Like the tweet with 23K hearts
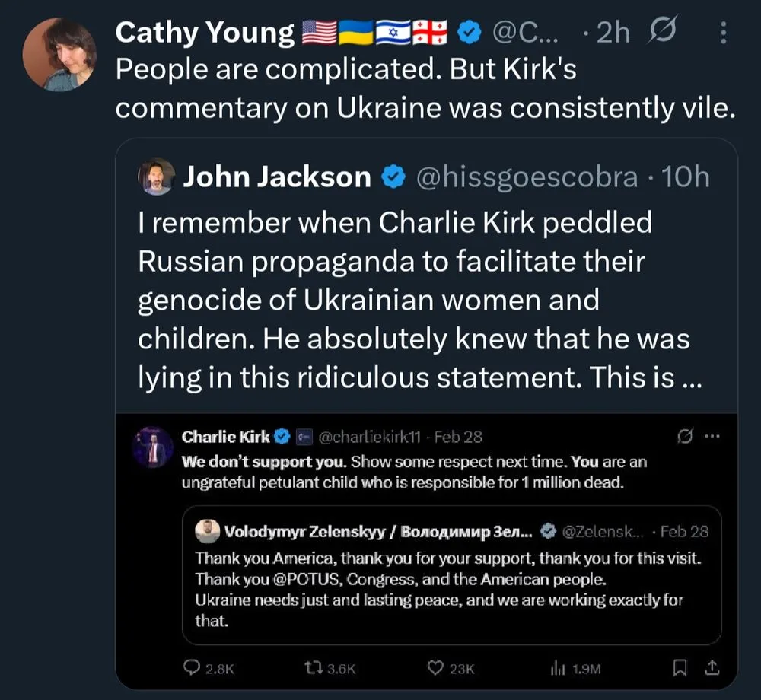This screenshot has height=700, width=761. [x=435, y=668]
